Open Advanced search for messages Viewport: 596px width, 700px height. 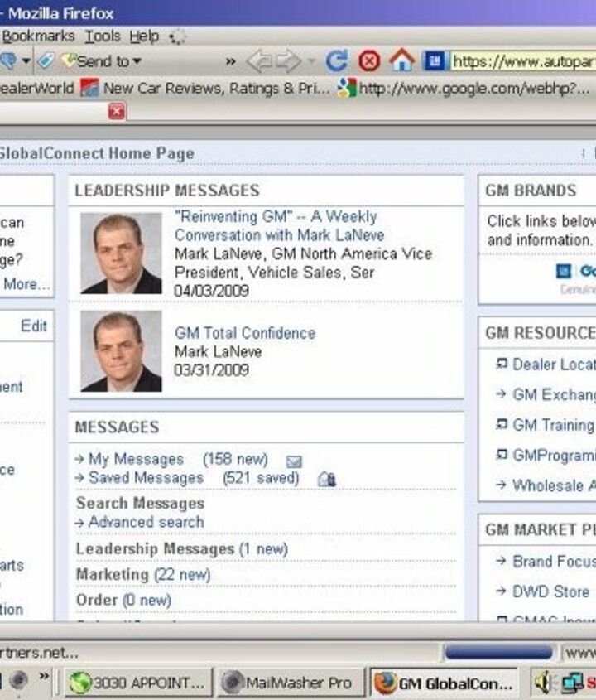pyautogui.click(x=146, y=522)
